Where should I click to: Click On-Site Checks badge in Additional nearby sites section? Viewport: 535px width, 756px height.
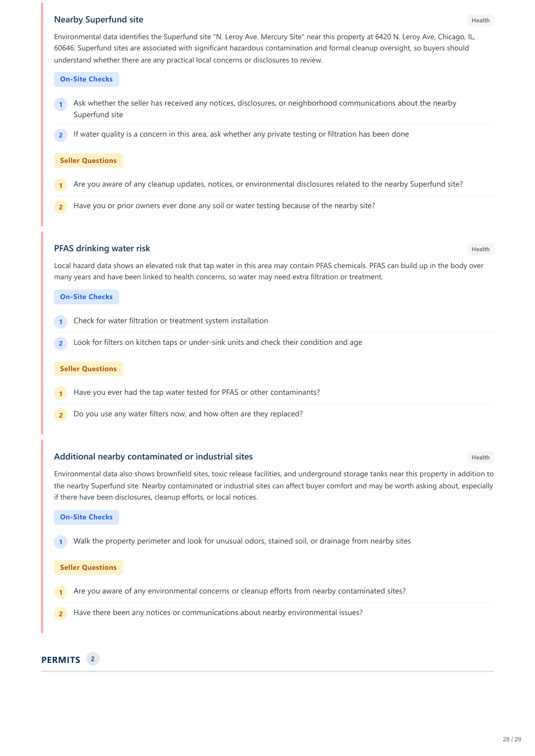click(x=86, y=517)
